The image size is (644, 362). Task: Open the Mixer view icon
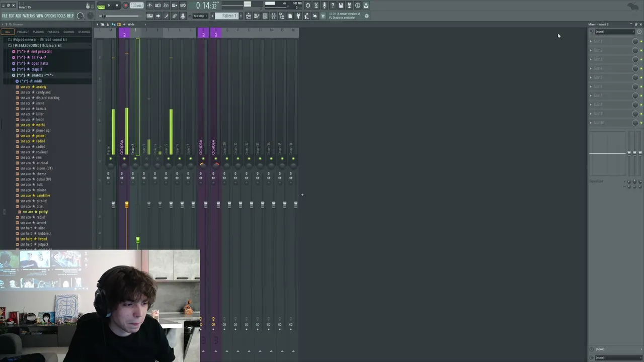click(x=273, y=16)
